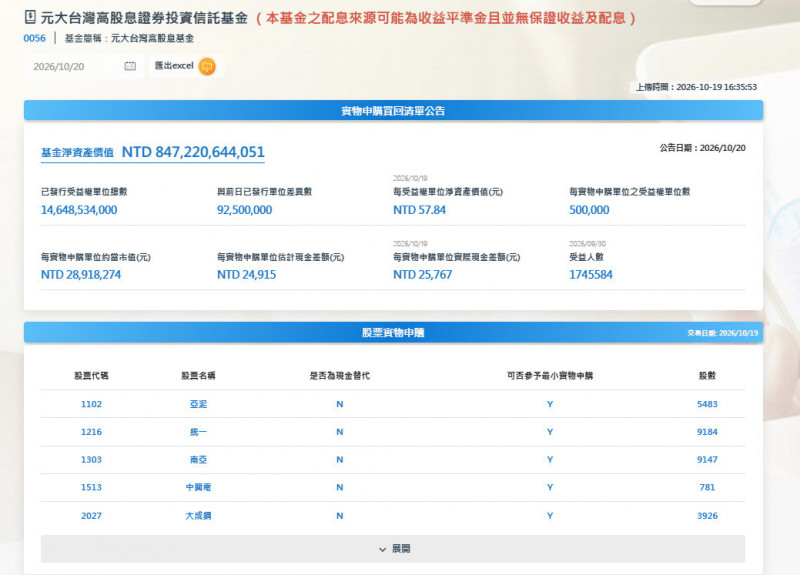The height and width of the screenshot is (575, 800).
Task: Click the orange export excel icon
Action: 207,66
